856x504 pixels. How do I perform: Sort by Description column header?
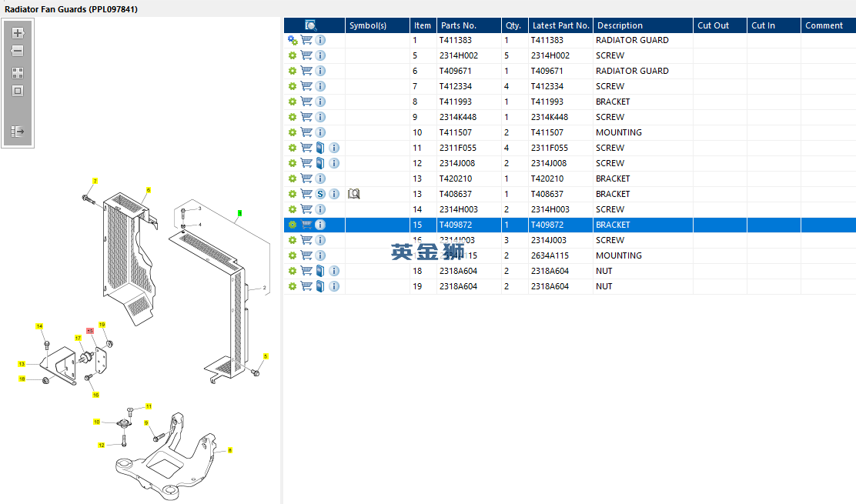(643, 25)
